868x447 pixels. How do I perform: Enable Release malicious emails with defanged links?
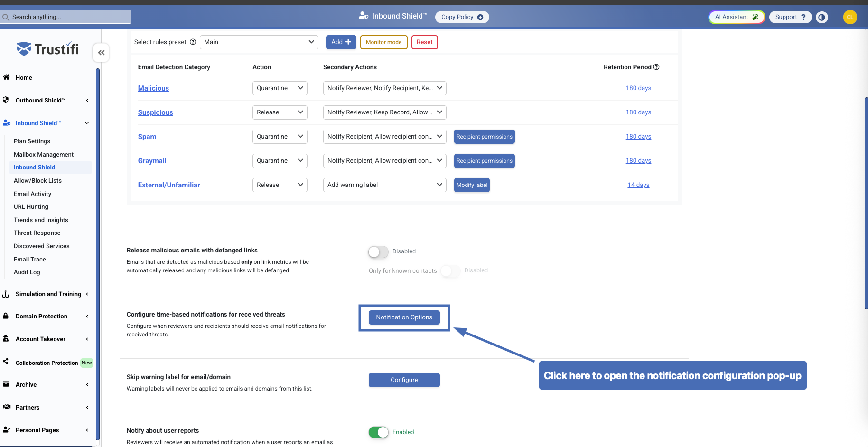[378, 251]
